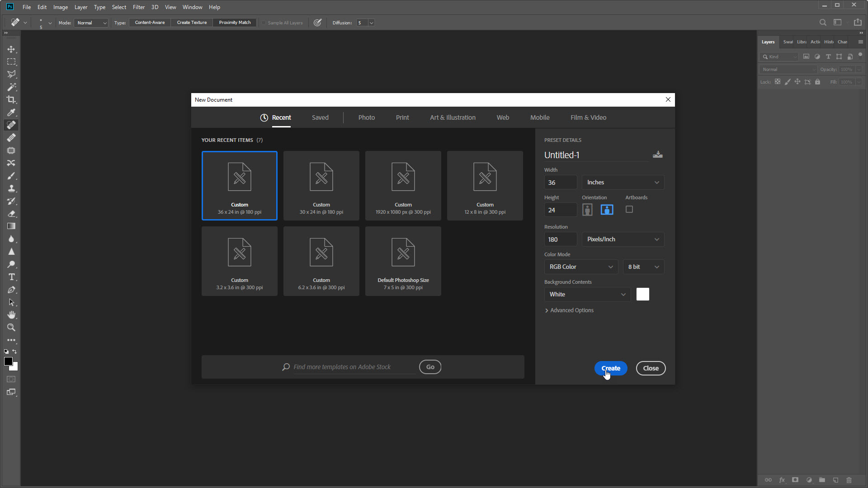
Task: Select the Zoom tool in toolbar
Action: coord(11,328)
